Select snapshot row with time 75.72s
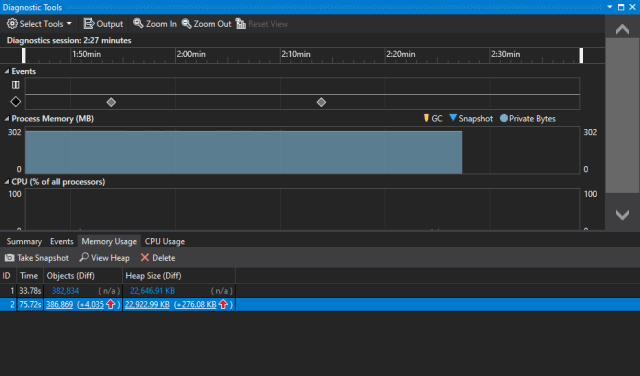Screen dimensions: 640x376 pyautogui.click(x=320, y=305)
